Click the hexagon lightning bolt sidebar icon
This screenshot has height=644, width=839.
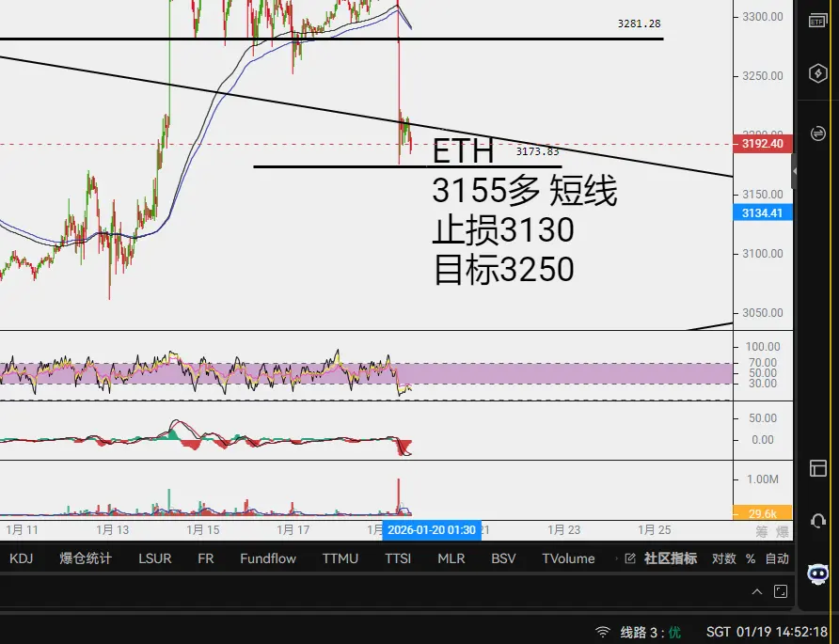(817, 73)
